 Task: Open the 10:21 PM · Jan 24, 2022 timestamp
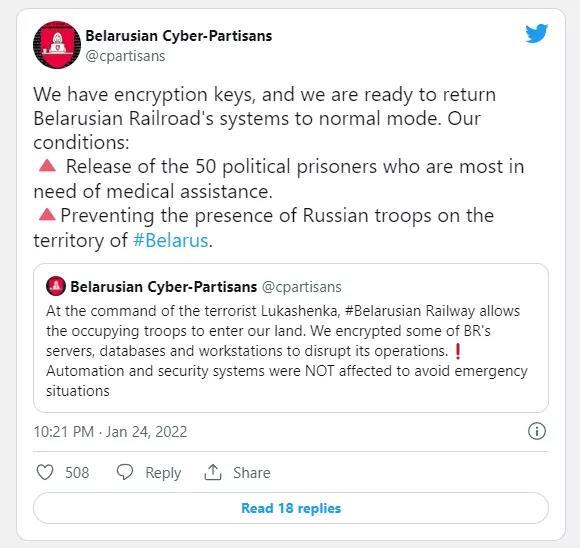pyautogui.click(x=110, y=432)
